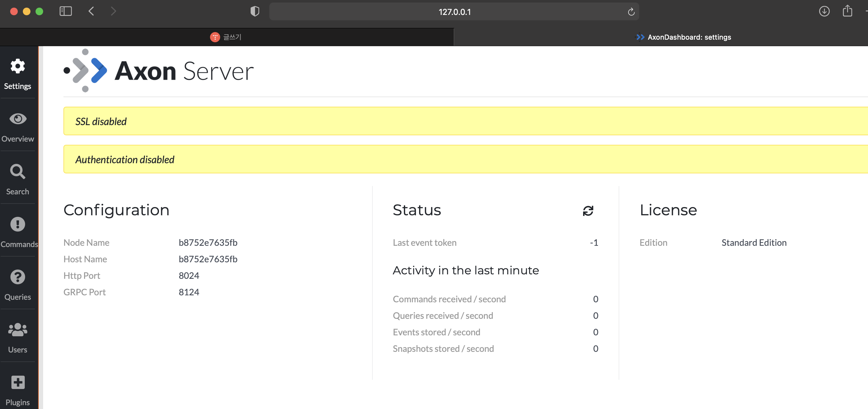Reload the page from address bar
This screenshot has height=409, width=868.
pyautogui.click(x=631, y=12)
